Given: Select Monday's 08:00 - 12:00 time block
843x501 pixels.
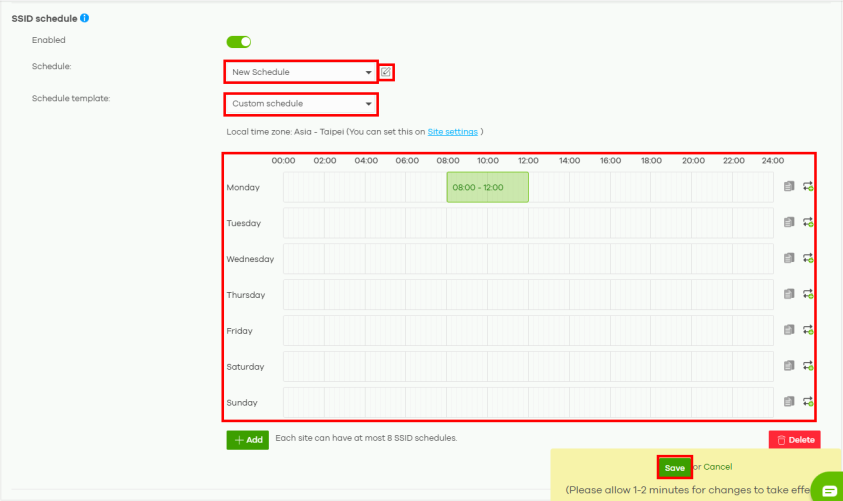Looking at the screenshot, I should pyautogui.click(x=487, y=187).
